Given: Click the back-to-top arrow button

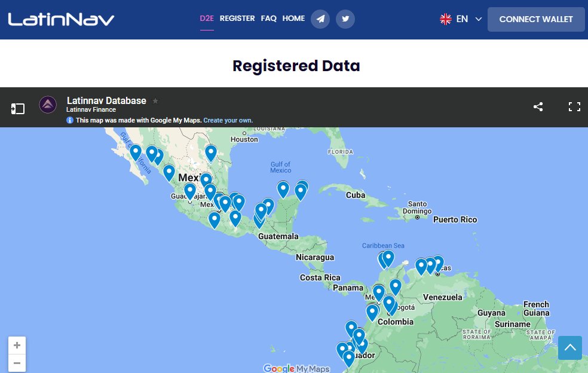Looking at the screenshot, I should tap(570, 348).
